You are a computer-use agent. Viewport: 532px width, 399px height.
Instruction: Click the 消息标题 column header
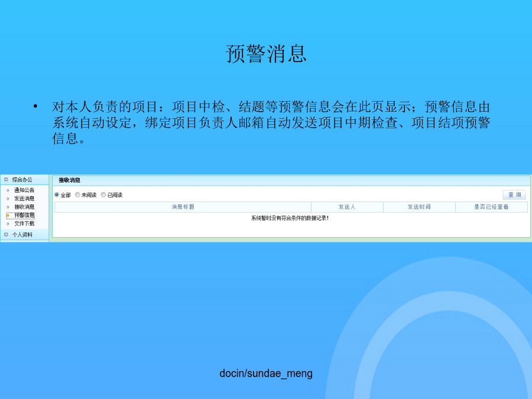tap(183, 207)
